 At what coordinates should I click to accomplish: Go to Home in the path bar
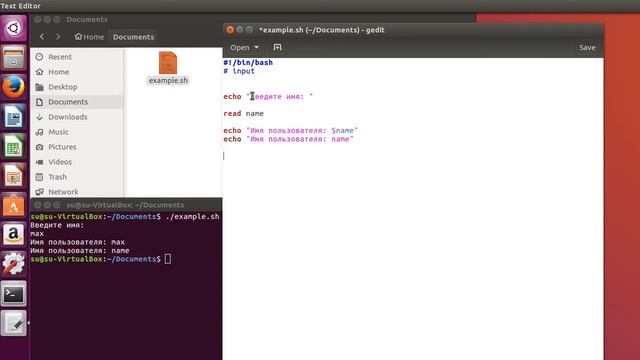pos(89,37)
